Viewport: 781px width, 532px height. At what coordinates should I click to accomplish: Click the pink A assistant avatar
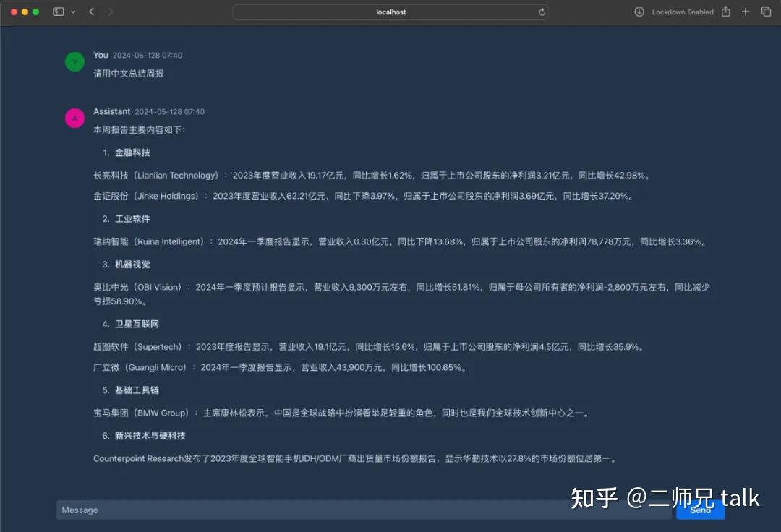coord(74,118)
